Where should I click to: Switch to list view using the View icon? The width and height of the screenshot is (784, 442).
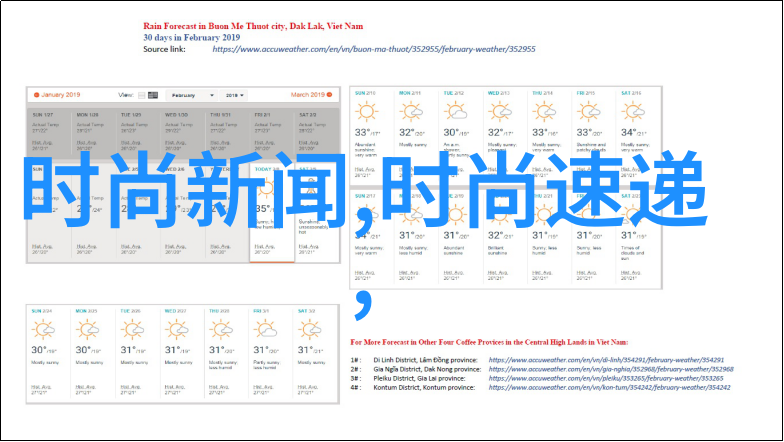[x=140, y=95]
